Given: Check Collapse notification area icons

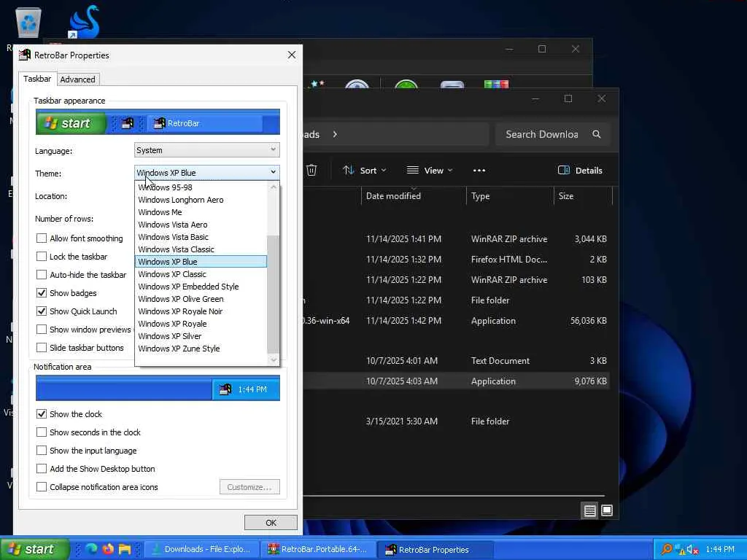Looking at the screenshot, I should click(42, 486).
